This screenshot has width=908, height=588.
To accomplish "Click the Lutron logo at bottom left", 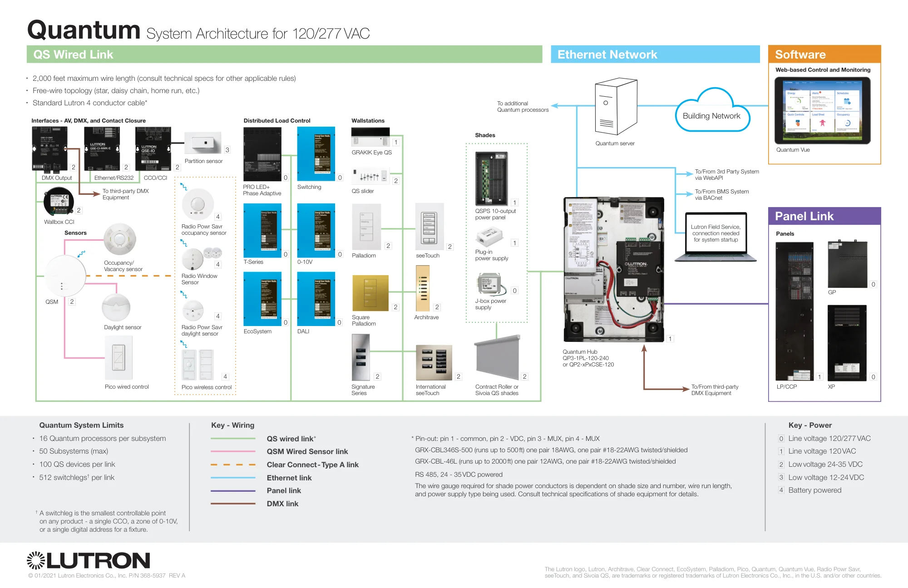I will 88,560.
